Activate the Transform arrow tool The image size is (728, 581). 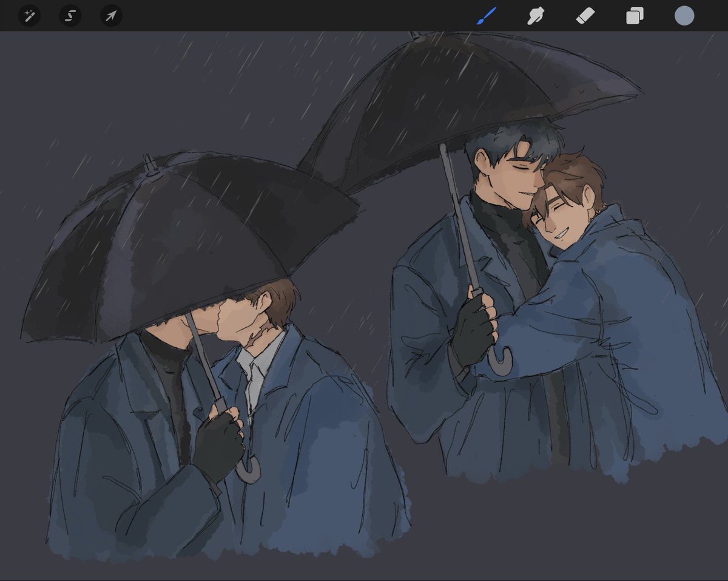[111, 15]
